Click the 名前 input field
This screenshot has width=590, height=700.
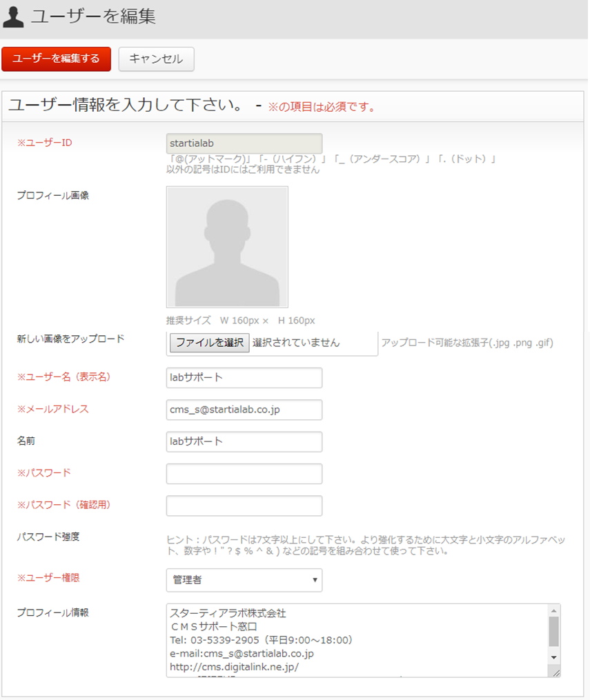[244, 441]
